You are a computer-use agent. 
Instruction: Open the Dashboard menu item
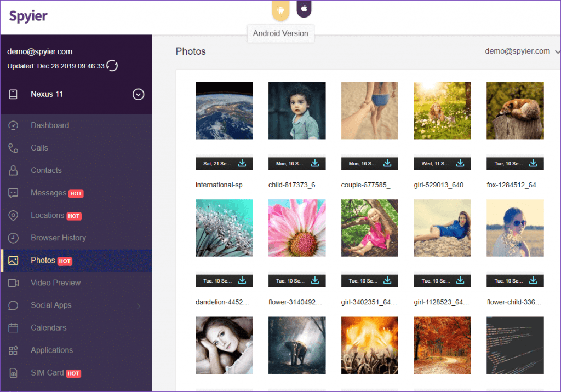[50, 125]
